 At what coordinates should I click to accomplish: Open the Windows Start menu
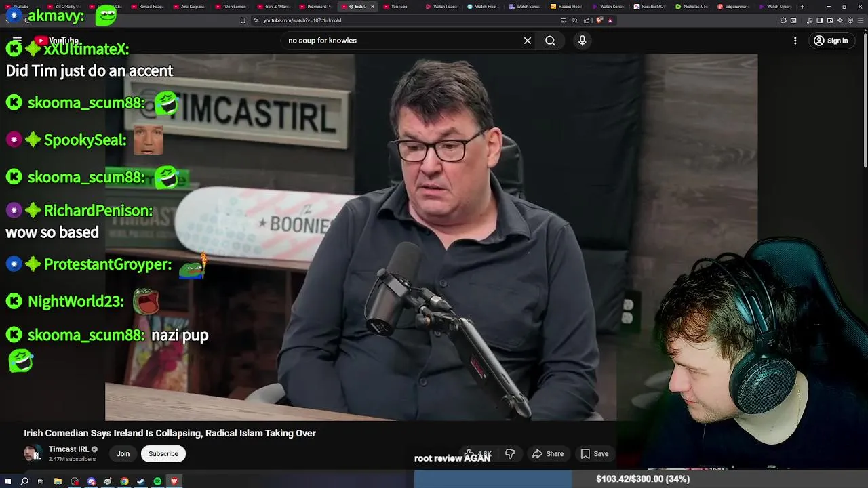(7, 481)
